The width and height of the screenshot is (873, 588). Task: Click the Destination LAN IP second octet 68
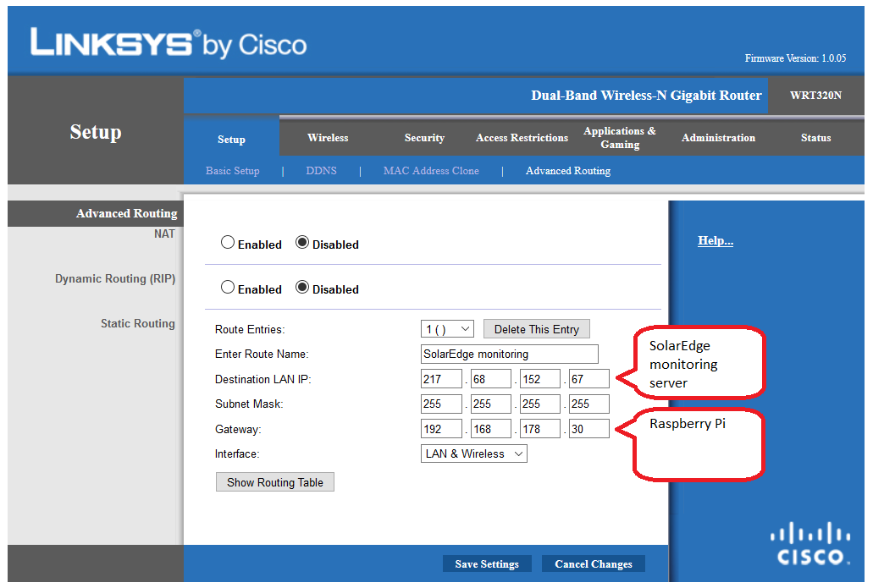pyautogui.click(x=490, y=379)
